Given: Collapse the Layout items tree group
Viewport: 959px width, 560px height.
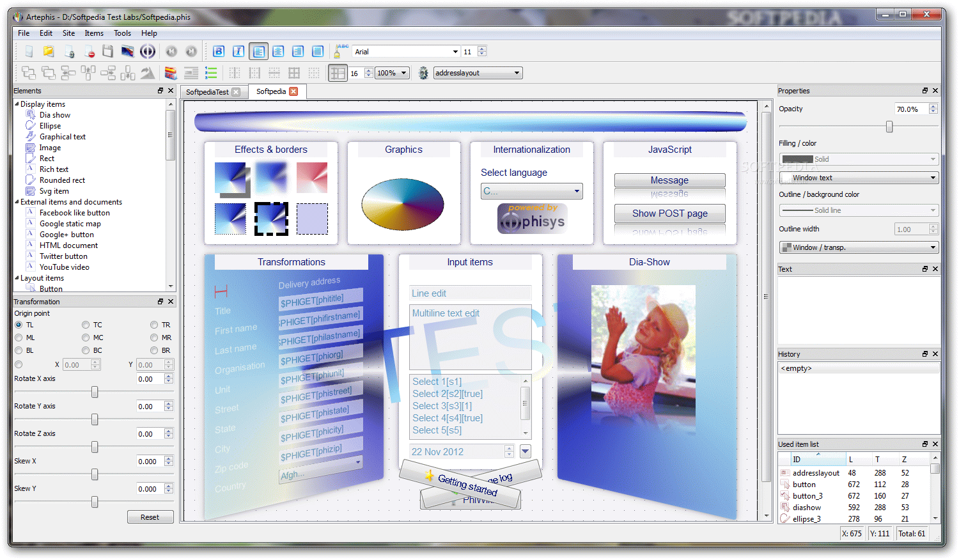Looking at the screenshot, I should (17, 278).
